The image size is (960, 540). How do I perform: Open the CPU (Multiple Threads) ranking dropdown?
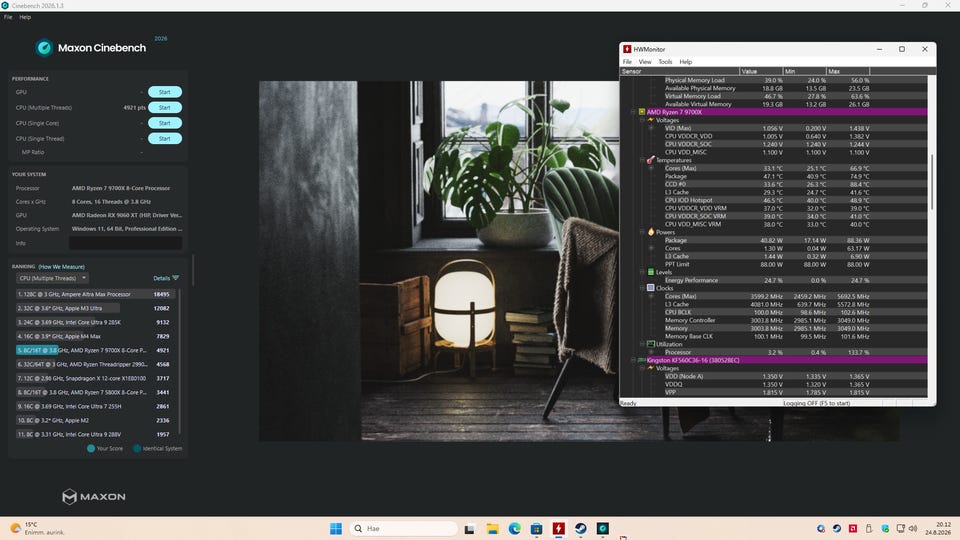pos(52,278)
